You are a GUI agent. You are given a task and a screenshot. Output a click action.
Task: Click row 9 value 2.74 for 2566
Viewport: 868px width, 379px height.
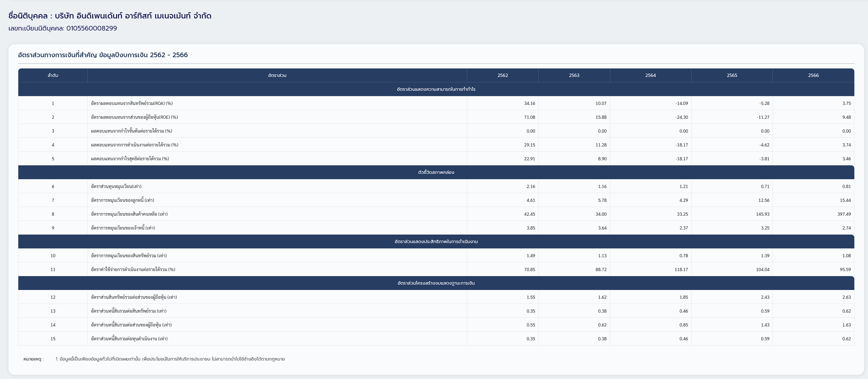click(x=846, y=228)
